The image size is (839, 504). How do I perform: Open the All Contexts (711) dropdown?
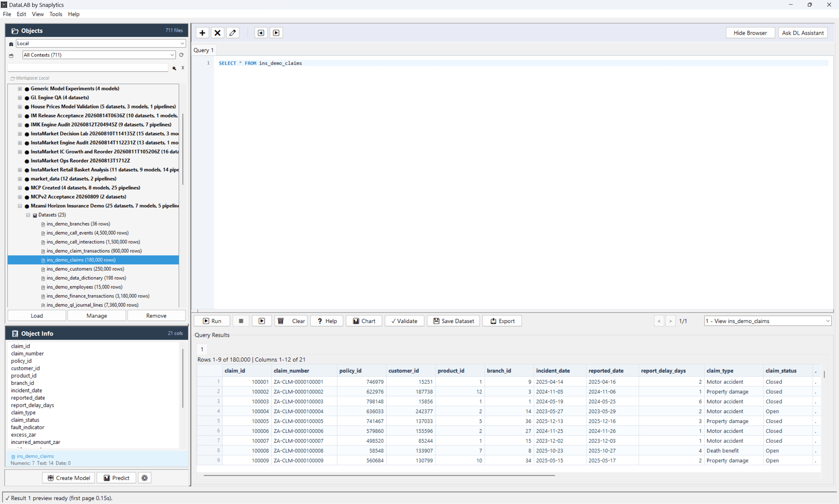tap(99, 55)
